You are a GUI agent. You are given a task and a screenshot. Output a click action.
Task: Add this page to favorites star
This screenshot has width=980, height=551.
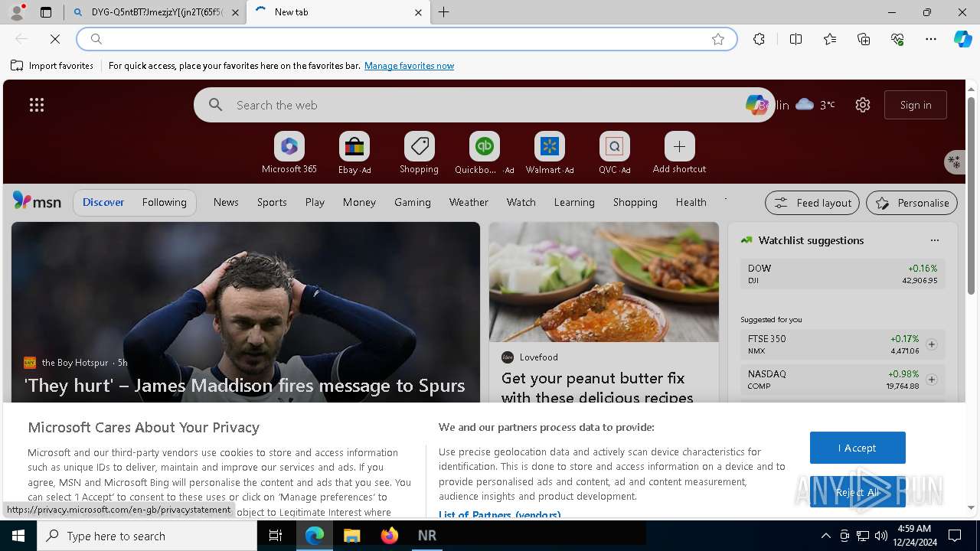coord(718,39)
